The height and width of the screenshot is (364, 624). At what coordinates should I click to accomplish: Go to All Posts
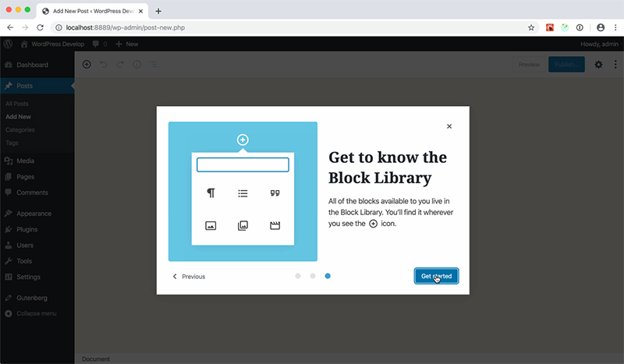pyautogui.click(x=17, y=104)
